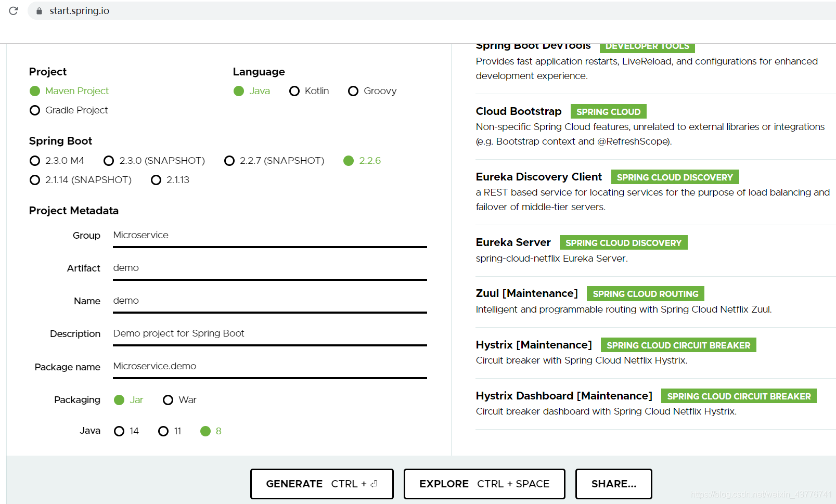Click the SPRING CLOUD tag badge
The width and height of the screenshot is (836, 504).
(609, 112)
